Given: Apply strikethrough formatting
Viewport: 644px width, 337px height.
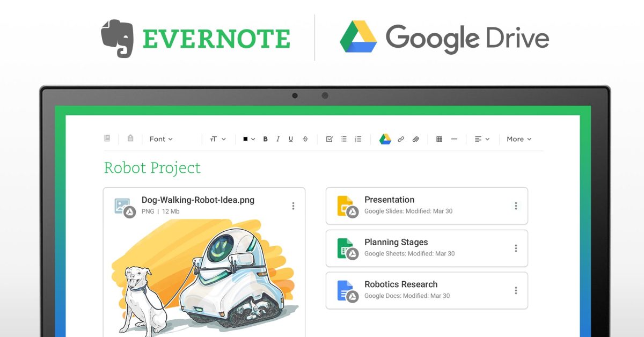Looking at the screenshot, I should 305,139.
